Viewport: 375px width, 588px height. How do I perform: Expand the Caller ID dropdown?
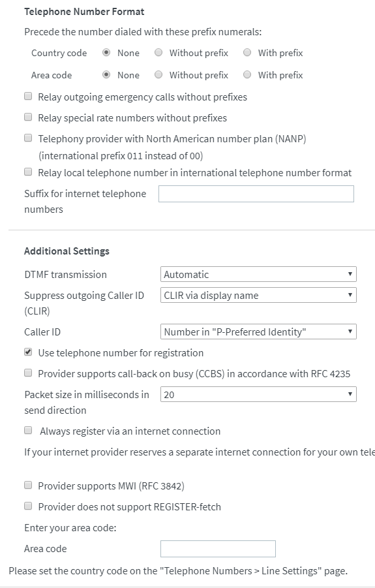pos(258,332)
